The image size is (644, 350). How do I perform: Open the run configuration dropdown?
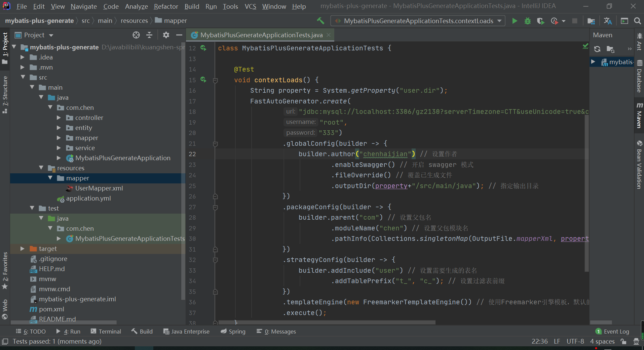tap(418, 21)
